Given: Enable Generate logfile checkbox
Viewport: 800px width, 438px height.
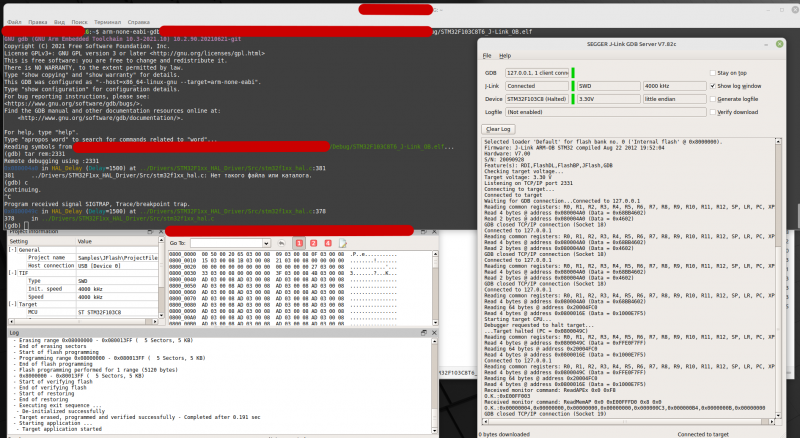Looking at the screenshot, I should (713, 99).
